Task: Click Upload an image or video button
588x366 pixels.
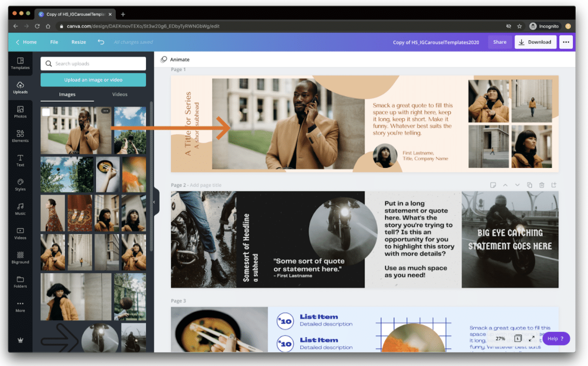Action: tap(93, 80)
